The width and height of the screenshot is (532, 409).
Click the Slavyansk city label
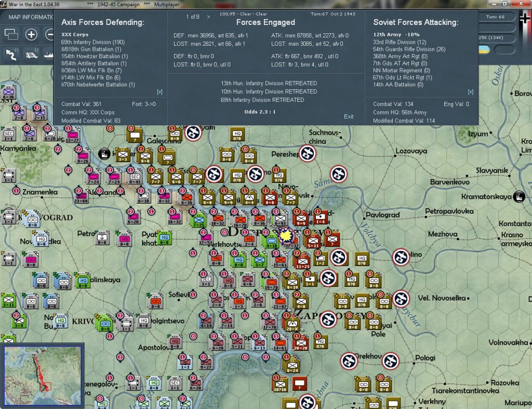point(491,170)
